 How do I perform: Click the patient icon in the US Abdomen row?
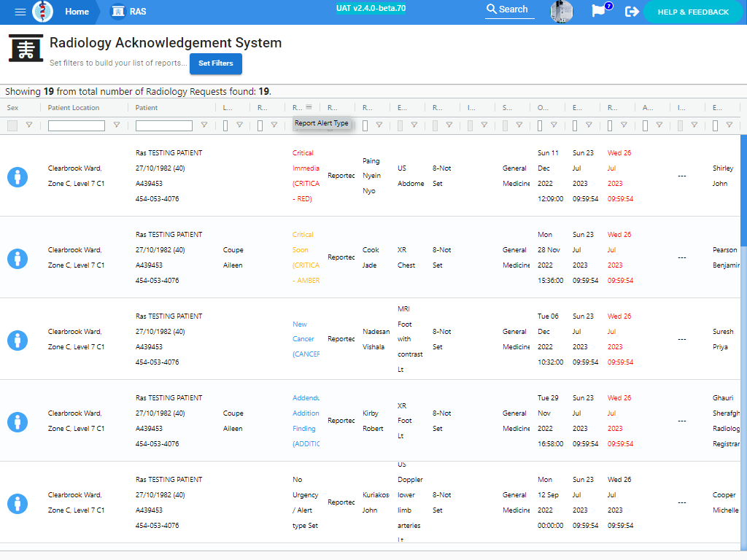pos(18,177)
